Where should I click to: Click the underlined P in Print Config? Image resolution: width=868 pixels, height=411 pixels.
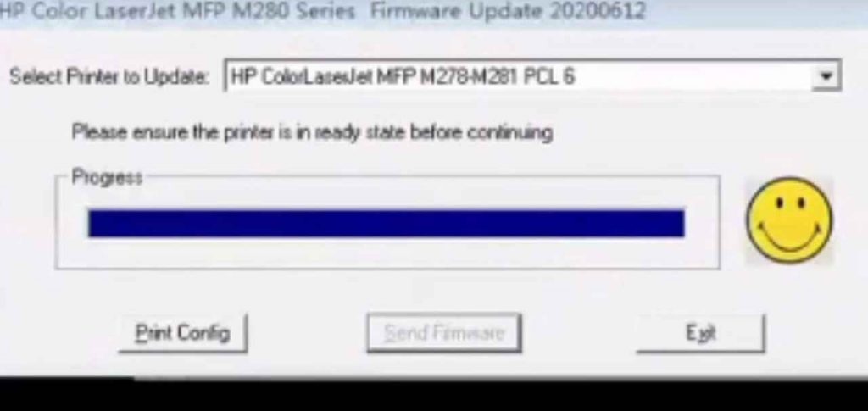142,333
